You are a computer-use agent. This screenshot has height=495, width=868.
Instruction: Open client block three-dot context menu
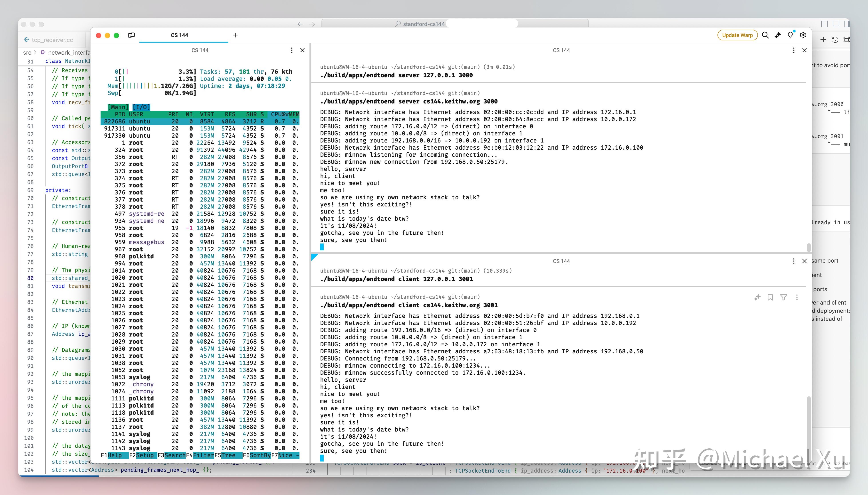pyautogui.click(x=797, y=297)
